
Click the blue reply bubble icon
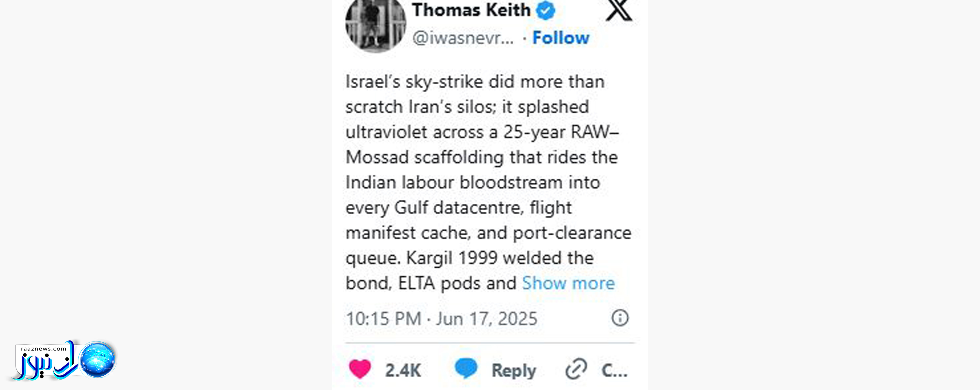pyautogui.click(x=466, y=368)
